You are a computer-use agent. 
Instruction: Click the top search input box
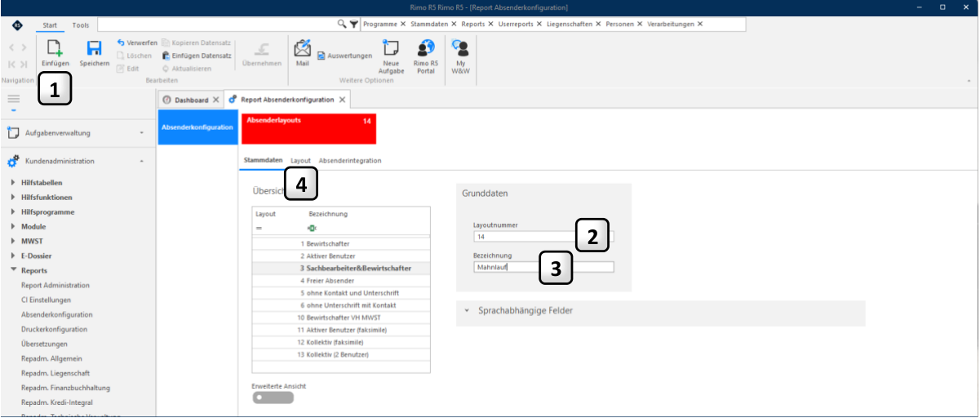[x=218, y=24]
